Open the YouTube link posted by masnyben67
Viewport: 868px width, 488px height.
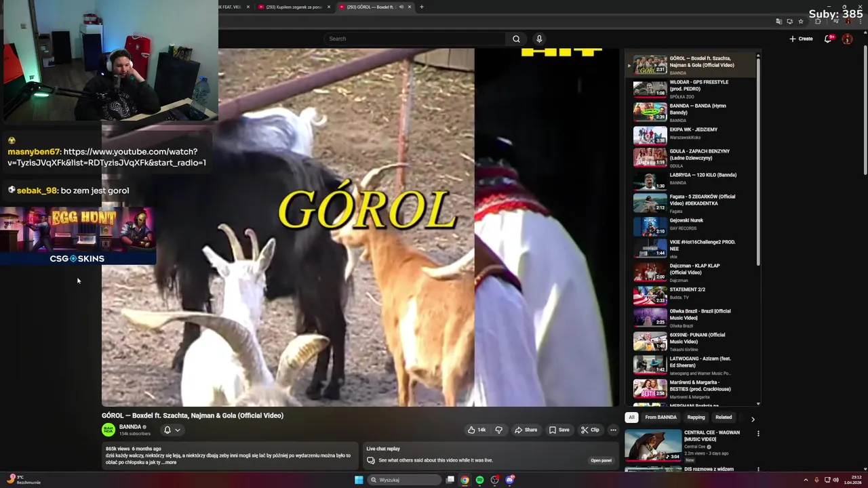point(106,157)
